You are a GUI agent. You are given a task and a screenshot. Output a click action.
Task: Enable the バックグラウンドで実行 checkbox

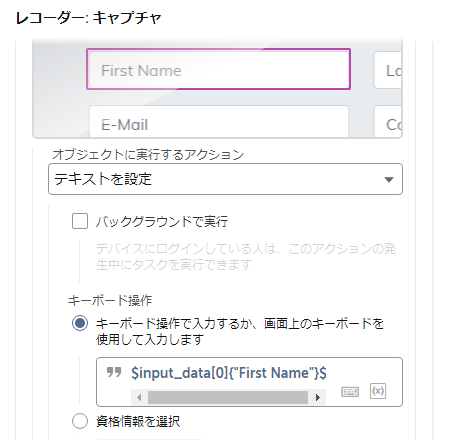80,221
